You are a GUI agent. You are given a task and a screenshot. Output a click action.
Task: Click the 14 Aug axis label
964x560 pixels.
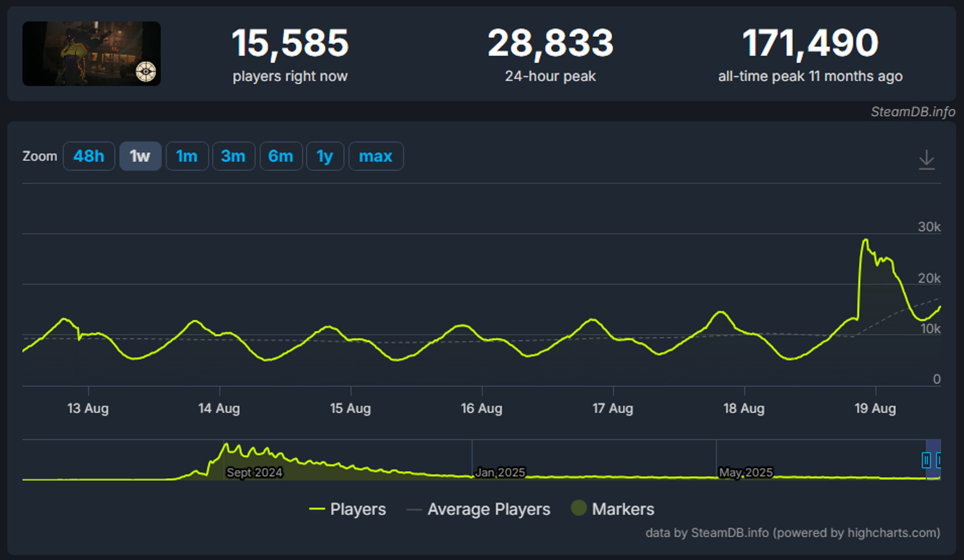tap(219, 408)
